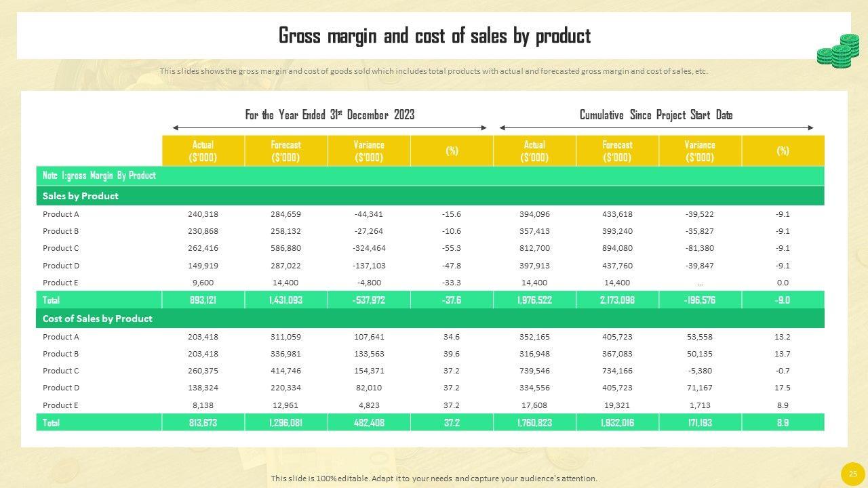Click the slide title Gross margin and cost of sales
The image size is (868, 488).
[x=435, y=35]
